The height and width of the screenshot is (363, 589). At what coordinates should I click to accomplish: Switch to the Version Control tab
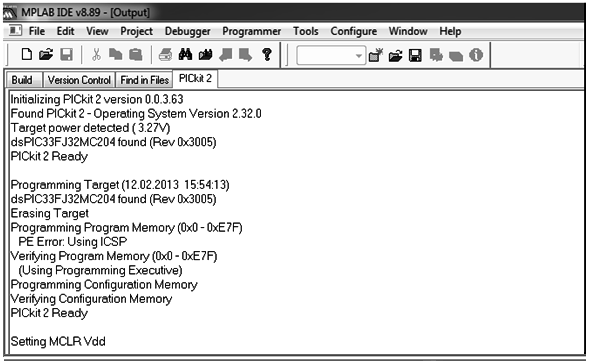79,80
